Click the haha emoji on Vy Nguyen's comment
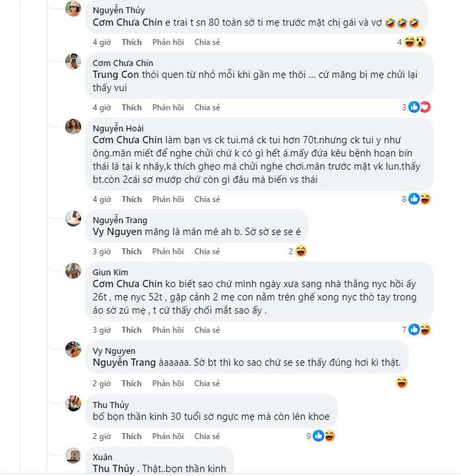Screen dimensions: 461x476 click(x=402, y=383)
